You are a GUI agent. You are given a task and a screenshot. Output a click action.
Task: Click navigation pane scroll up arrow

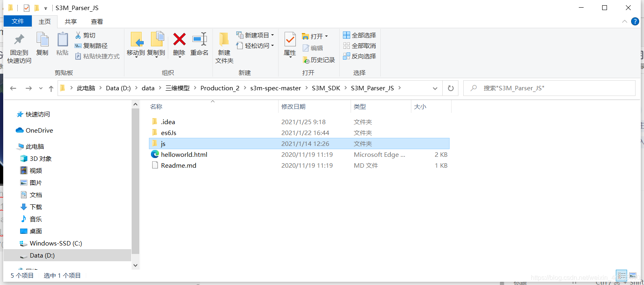(135, 104)
